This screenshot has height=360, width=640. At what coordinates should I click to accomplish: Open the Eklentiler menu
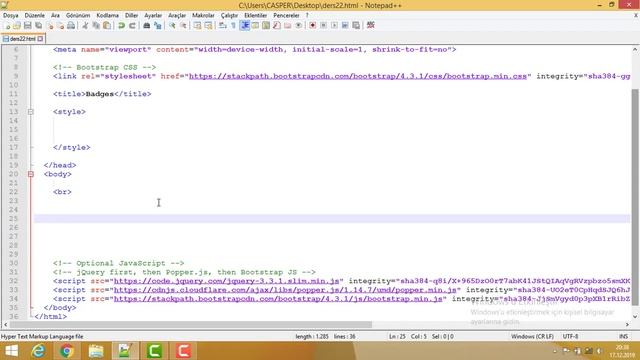tap(256, 15)
